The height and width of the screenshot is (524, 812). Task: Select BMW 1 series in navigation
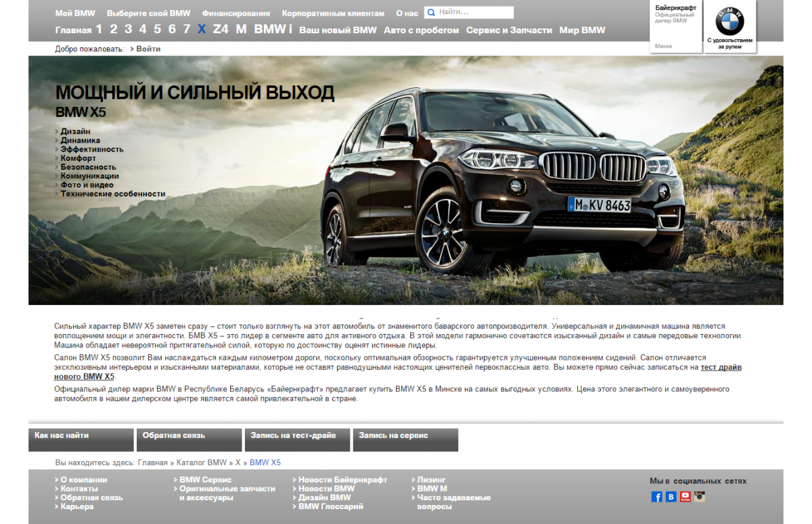99,29
